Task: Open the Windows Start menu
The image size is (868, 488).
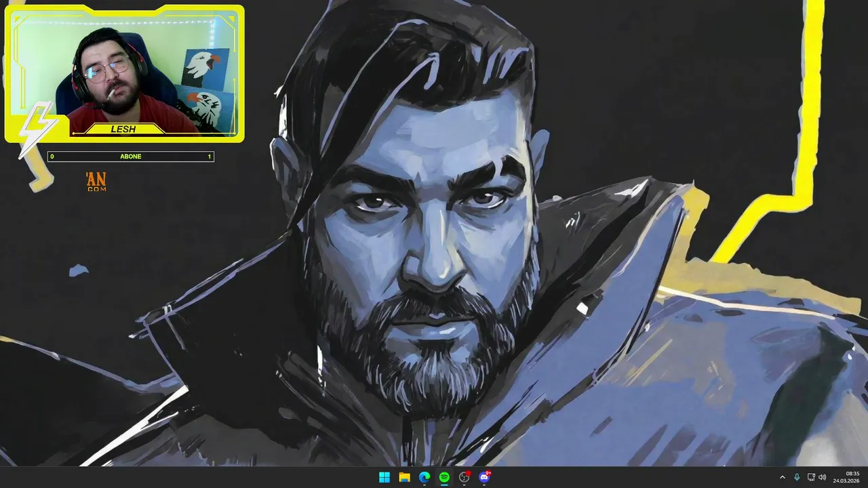Action: coord(384,477)
